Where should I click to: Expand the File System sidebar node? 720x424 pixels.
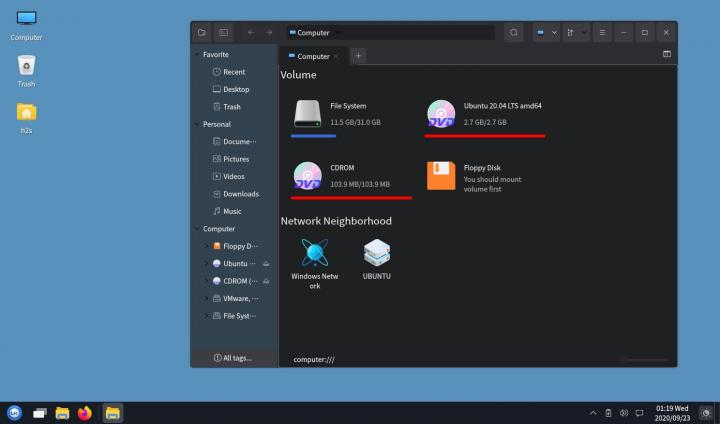pyautogui.click(x=206, y=316)
